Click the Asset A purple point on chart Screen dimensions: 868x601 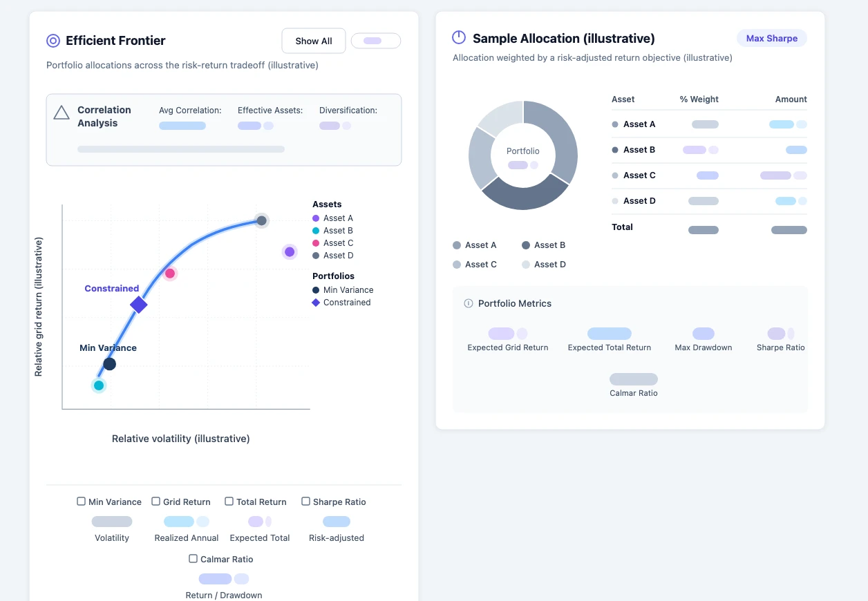click(290, 251)
